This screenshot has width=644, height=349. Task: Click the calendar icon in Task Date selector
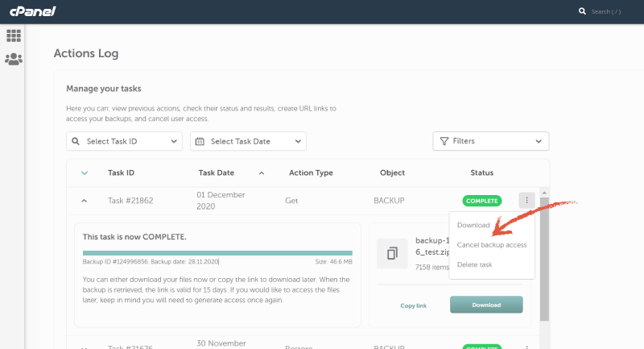click(x=200, y=141)
